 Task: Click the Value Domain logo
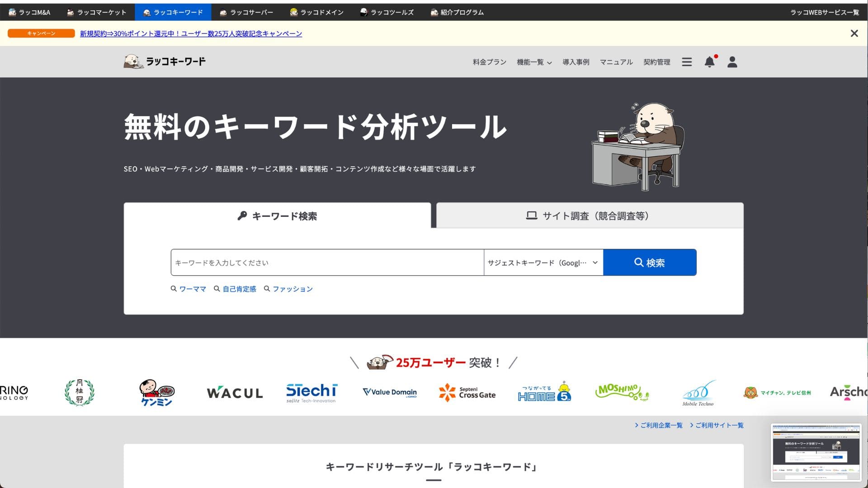[x=390, y=392]
